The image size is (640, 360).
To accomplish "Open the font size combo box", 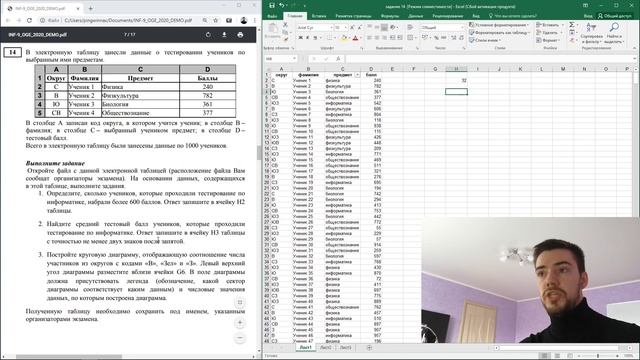I will pyautogui.click(x=340, y=27).
